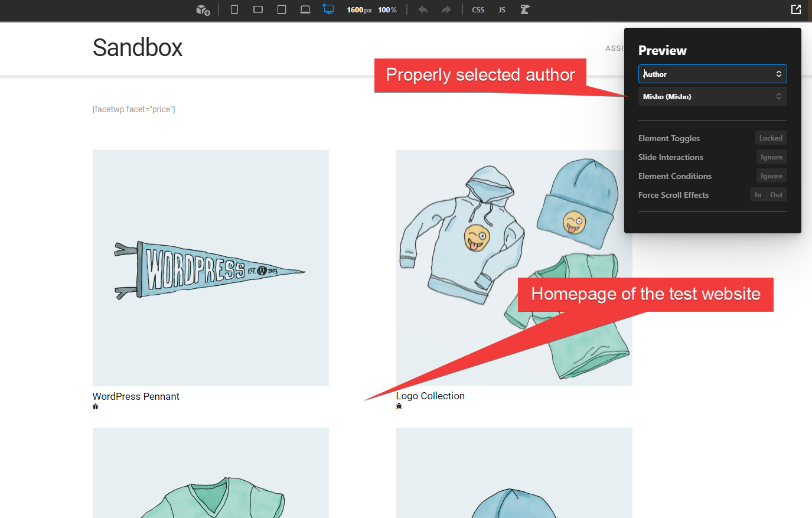Select the desktop monitor viewport icon
The image size is (812, 518).
pyautogui.click(x=328, y=9)
